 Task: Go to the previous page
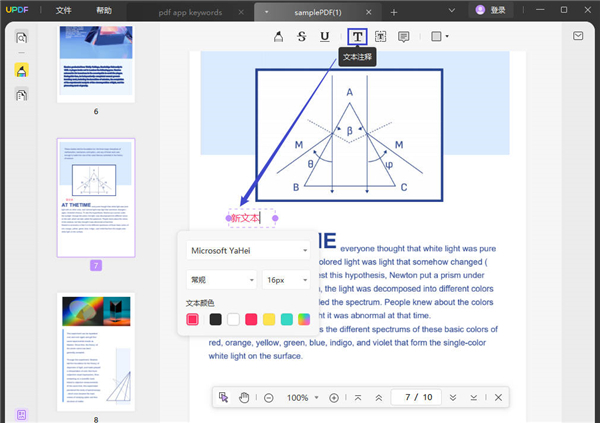pyautogui.click(x=378, y=398)
